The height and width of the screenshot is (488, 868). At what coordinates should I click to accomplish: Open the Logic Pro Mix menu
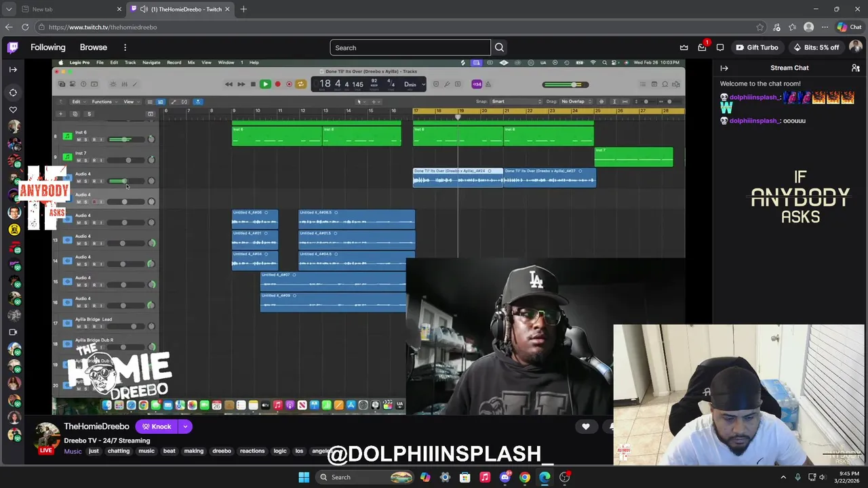coord(191,62)
